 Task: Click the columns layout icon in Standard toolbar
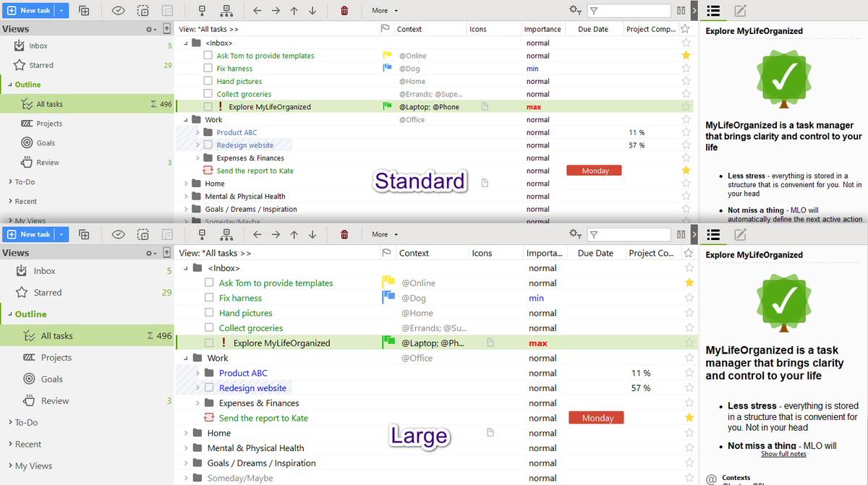(681, 11)
